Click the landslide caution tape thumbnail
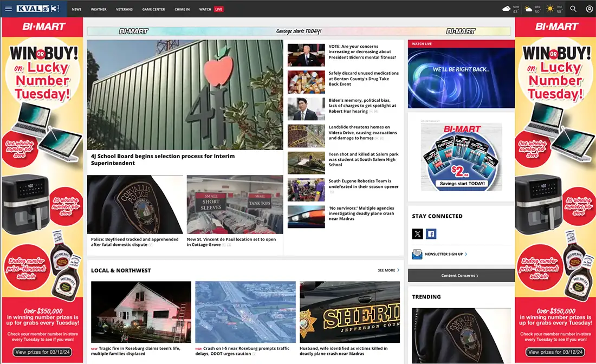The height and width of the screenshot is (364, 596). 306,136
